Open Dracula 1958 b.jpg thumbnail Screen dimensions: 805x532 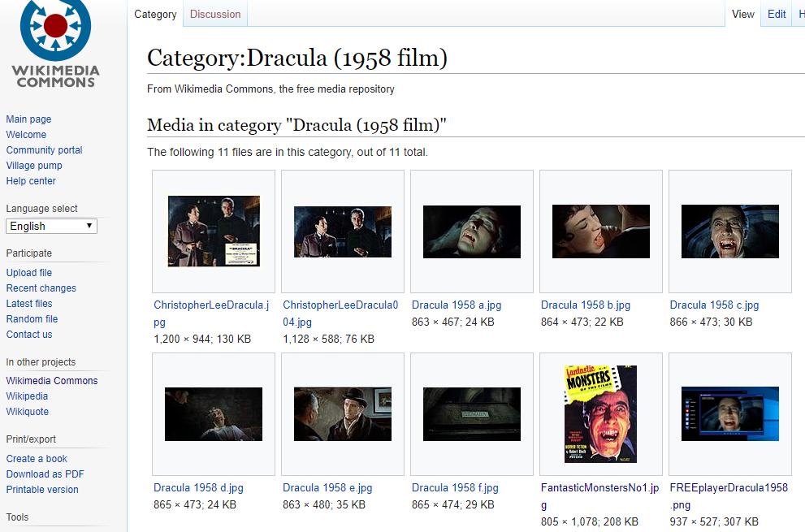(x=601, y=231)
